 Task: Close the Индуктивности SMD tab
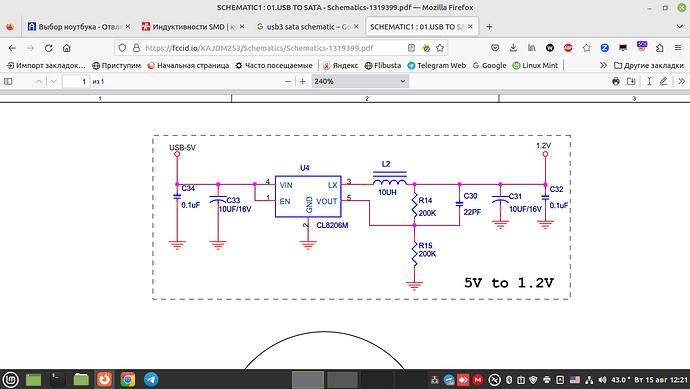(242, 27)
